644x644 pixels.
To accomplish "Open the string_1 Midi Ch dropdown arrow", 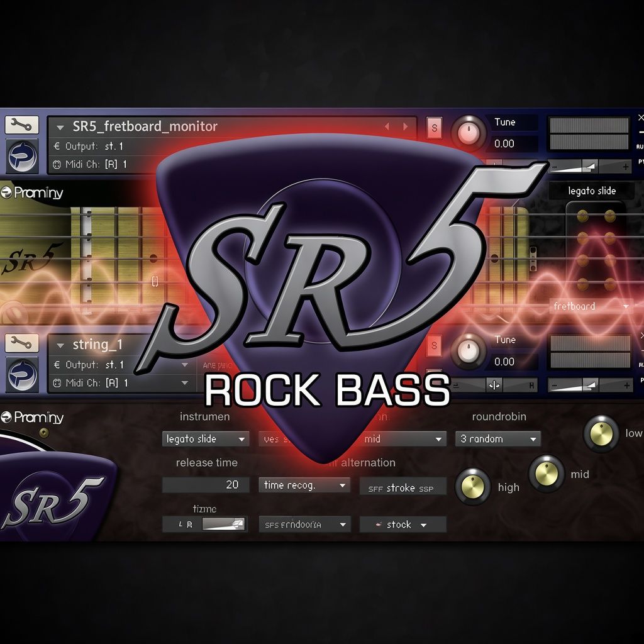I will [x=185, y=383].
